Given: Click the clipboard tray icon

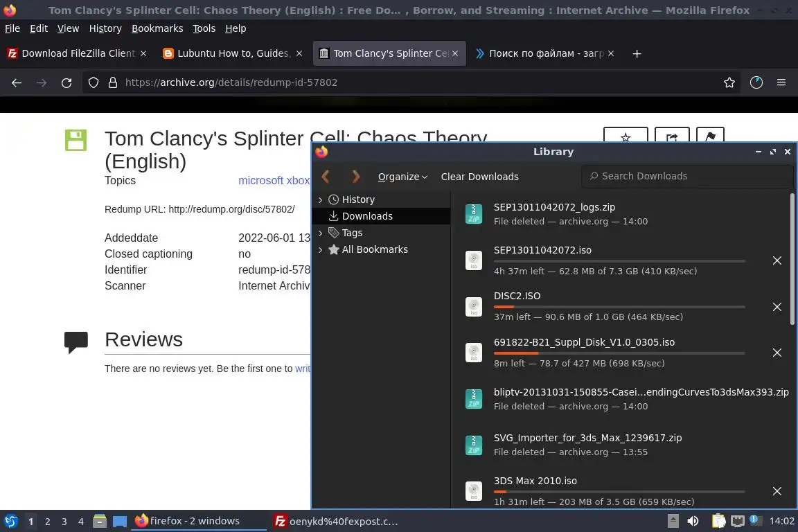Looking at the screenshot, I should coord(718,522).
